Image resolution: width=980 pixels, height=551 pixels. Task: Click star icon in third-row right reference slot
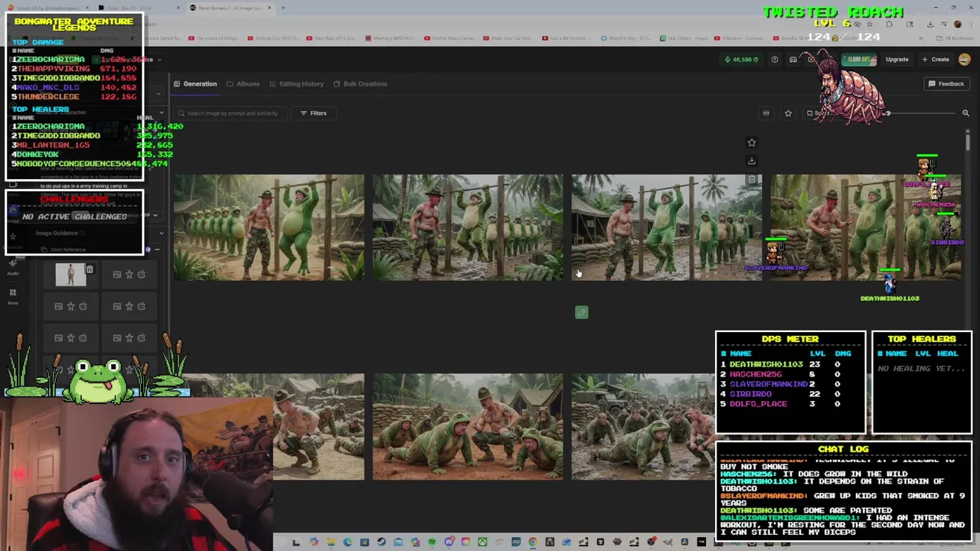129,337
